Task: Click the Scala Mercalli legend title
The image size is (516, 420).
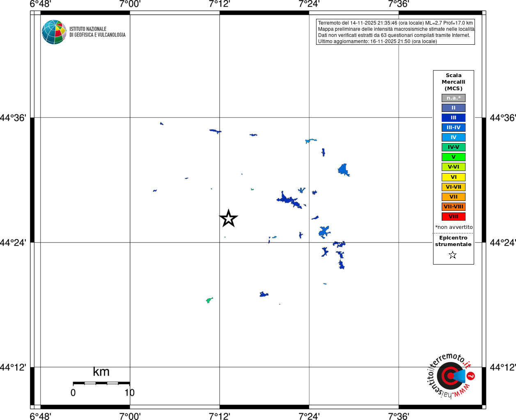Action: coord(453,82)
